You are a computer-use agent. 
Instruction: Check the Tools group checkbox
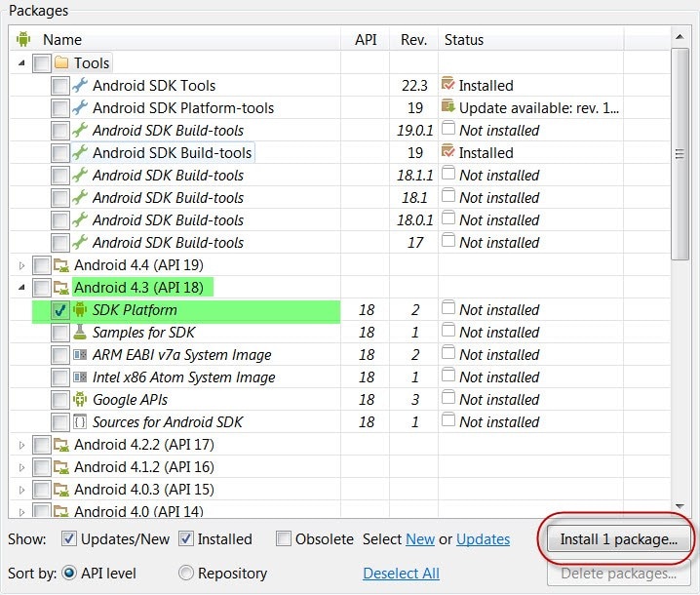pyautogui.click(x=42, y=63)
